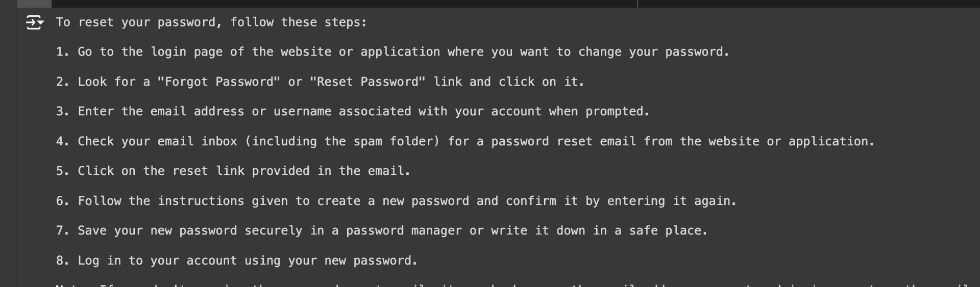
Task: Open the cell output actions icon
Action: point(35,22)
